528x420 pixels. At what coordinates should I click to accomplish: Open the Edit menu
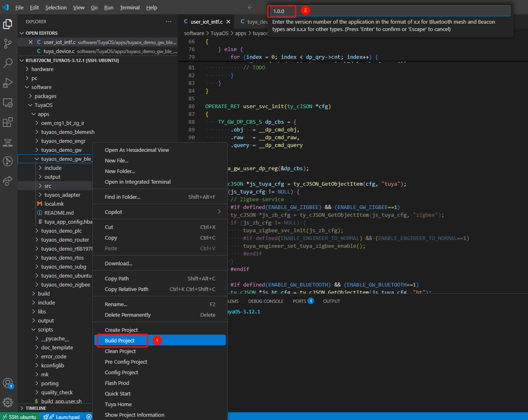coord(35,7)
